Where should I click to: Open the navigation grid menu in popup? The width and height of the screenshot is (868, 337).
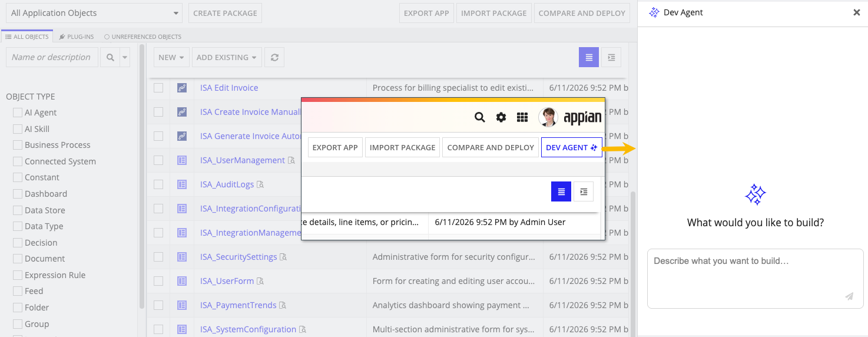point(522,117)
